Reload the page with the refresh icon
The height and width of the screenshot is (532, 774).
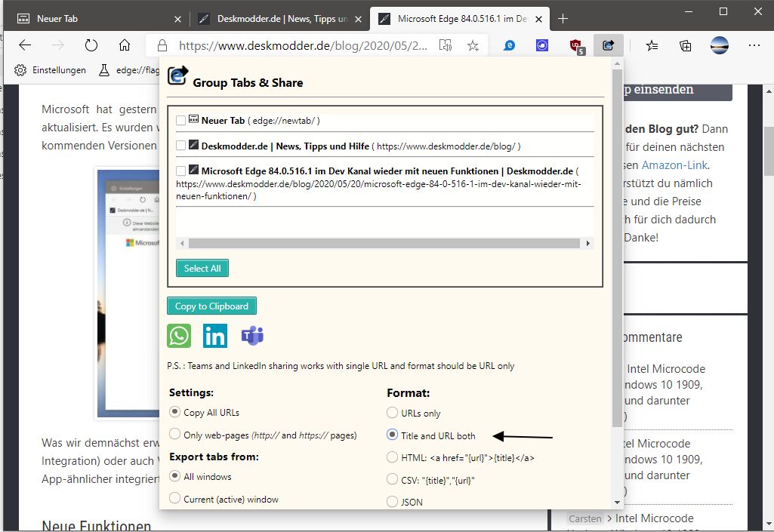click(91, 45)
